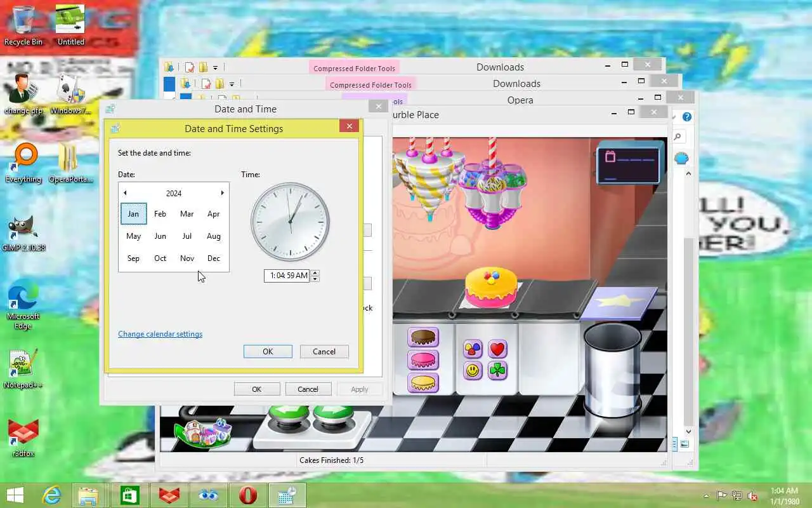Go to next year in calendar
812x508 pixels.
(x=222, y=193)
